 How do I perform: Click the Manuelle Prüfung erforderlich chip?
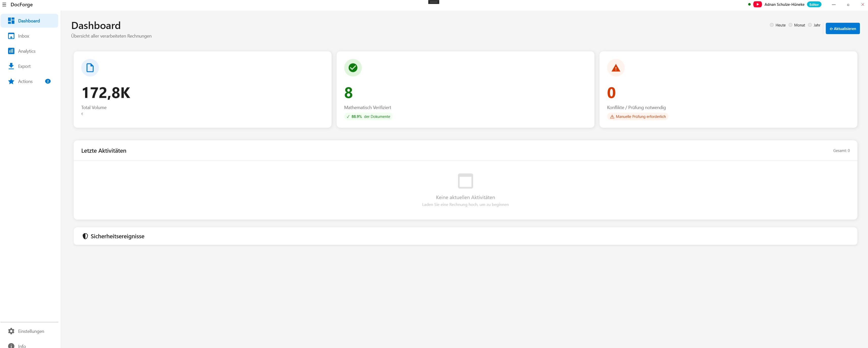(638, 117)
